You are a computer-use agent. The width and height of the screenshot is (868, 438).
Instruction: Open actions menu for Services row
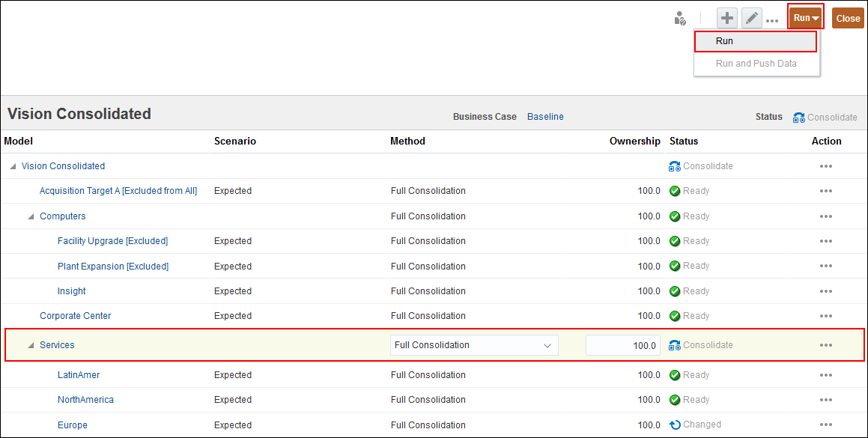826,345
